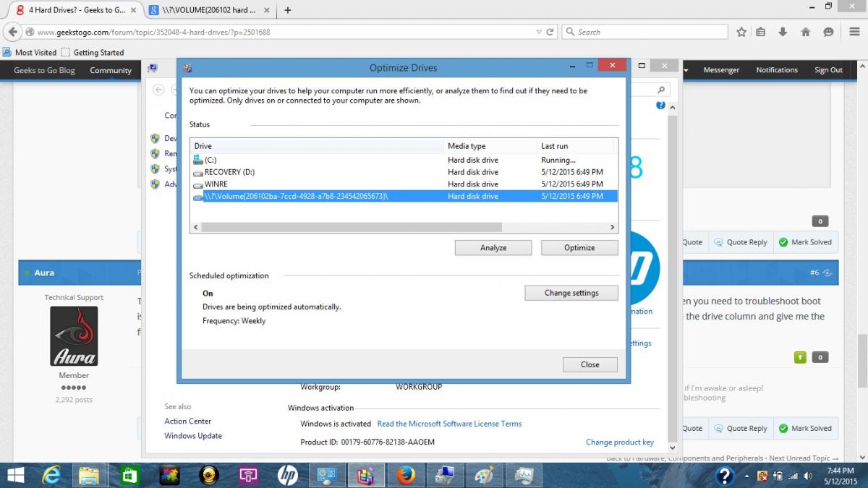Open dropdown arrow beside Messenger
This screenshot has width=868, height=488.
[x=686, y=70]
